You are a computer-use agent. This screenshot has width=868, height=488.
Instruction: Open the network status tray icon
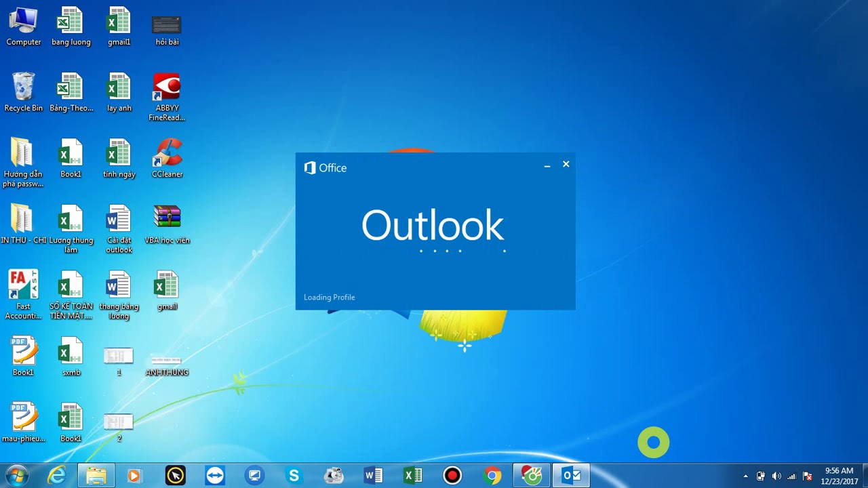point(791,476)
